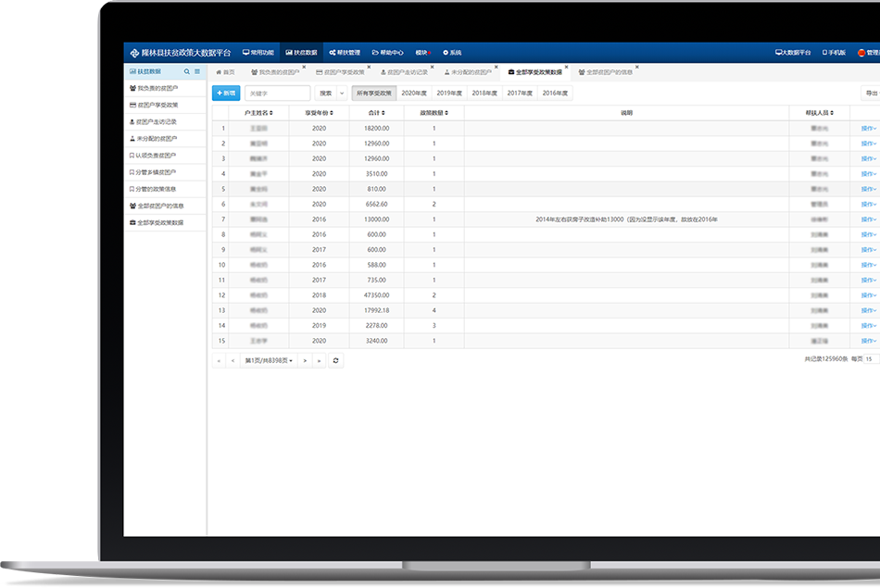Select the 2017年度 filter
This screenshot has height=588, width=880.
pos(520,94)
